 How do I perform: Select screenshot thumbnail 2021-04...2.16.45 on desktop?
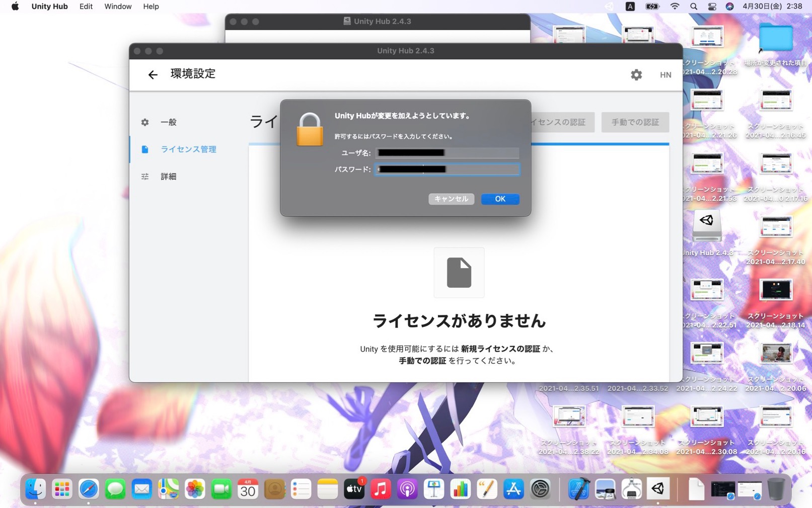click(776, 100)
